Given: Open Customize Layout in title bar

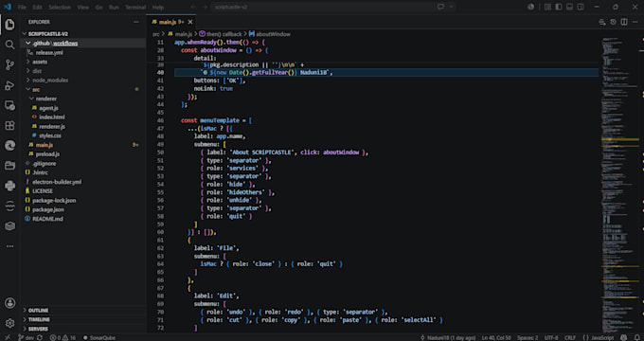Looking at the screenshot, I should pos(547,7).
